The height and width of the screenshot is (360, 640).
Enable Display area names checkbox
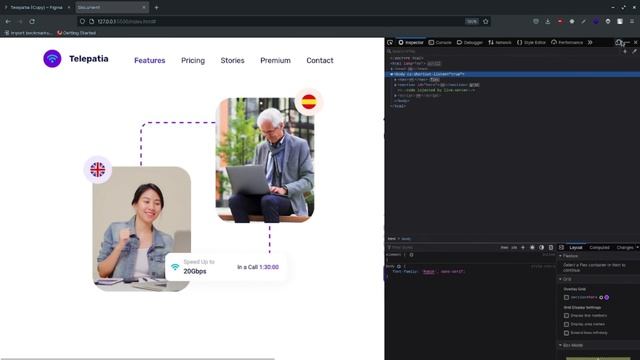click(x=566, y=324)
